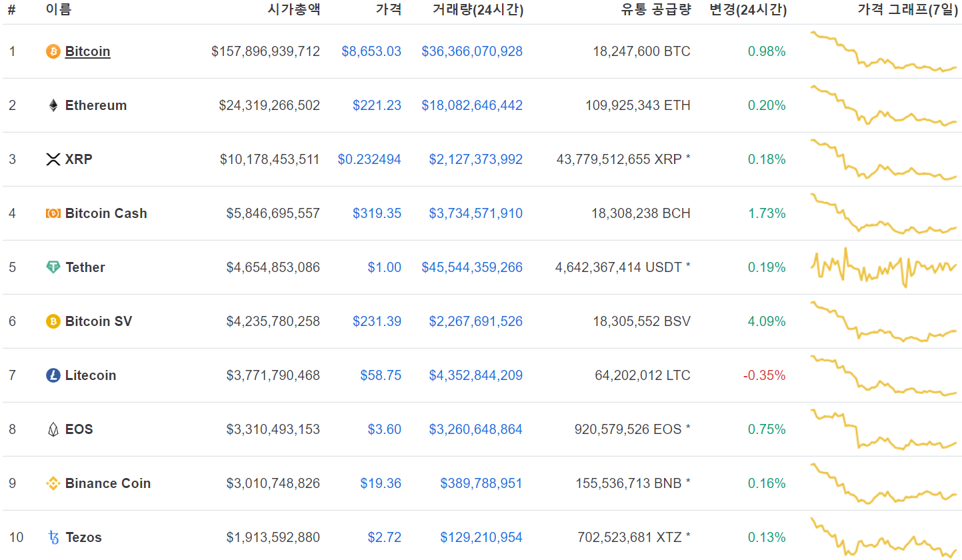This screenshot has height=560, width=962.
Task: Open the Binance Coin name link
Action: 108,483
